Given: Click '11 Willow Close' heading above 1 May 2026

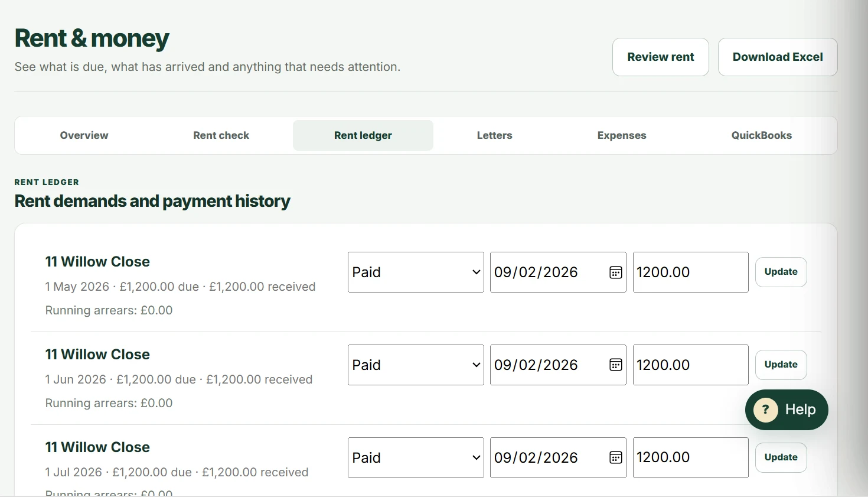Looking at the screenshot, I should pos(97,262).
